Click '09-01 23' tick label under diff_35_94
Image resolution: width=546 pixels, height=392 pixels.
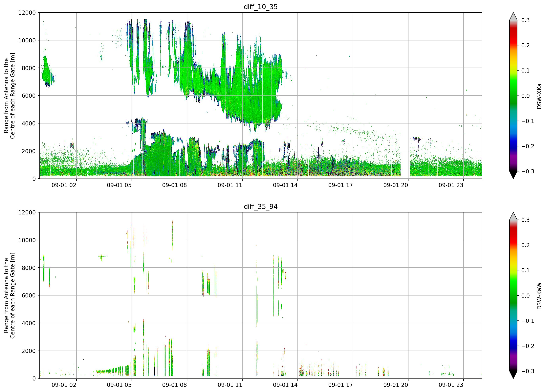pos(451,385)
